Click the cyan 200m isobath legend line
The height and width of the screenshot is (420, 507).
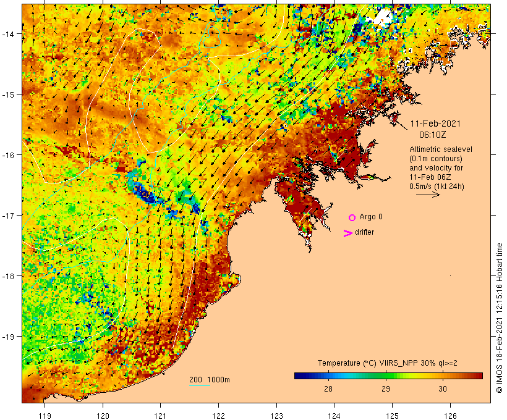pyautogui.click(x=200, y=385)
